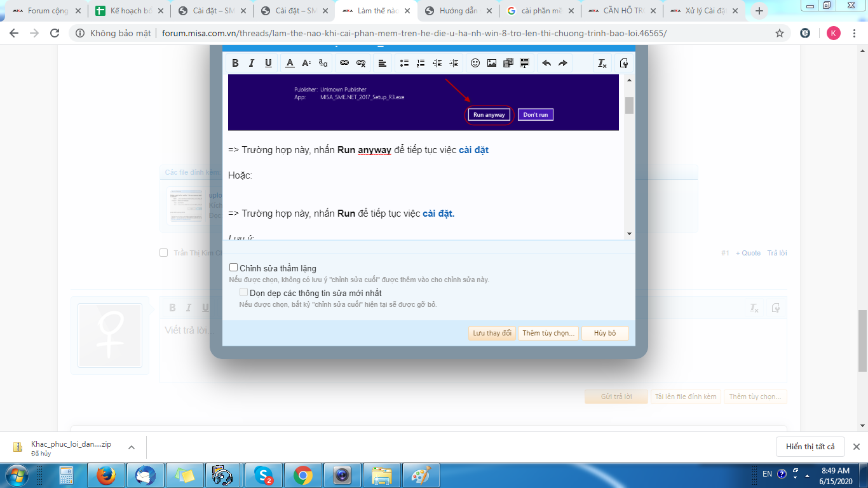Open Skype from the taskbar

tap(264, 475)
